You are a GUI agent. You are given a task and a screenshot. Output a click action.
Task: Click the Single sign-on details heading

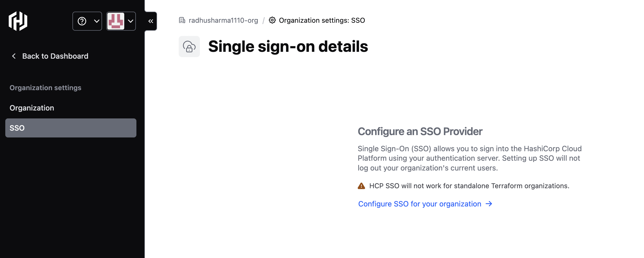[x=288, y=47]
